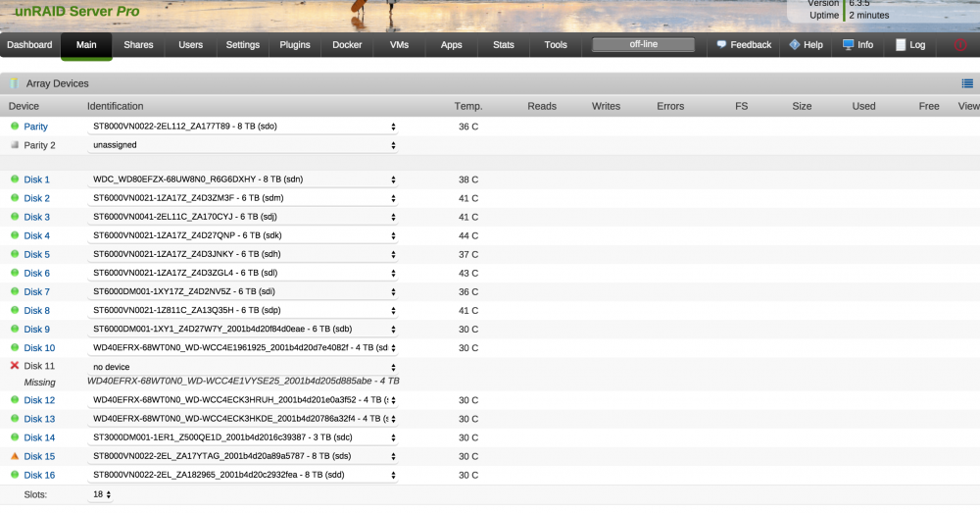
Task: Open the Apps tab
Action: click(451, 45)
